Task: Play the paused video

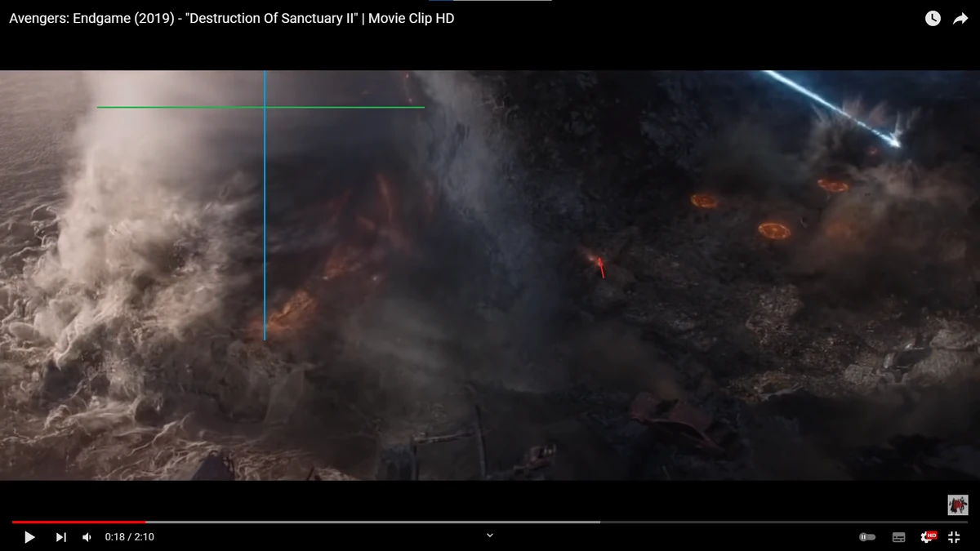Action: coord(29,537)
